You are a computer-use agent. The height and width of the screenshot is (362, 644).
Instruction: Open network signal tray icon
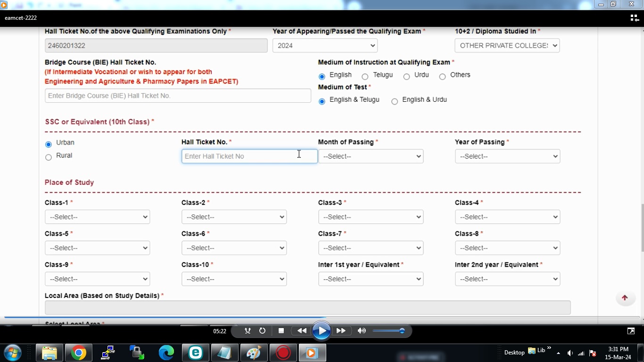coord(581,353)
